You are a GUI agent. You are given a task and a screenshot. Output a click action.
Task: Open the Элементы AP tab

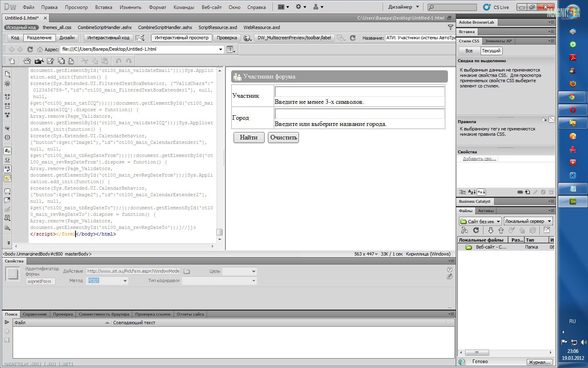(498, 41)
